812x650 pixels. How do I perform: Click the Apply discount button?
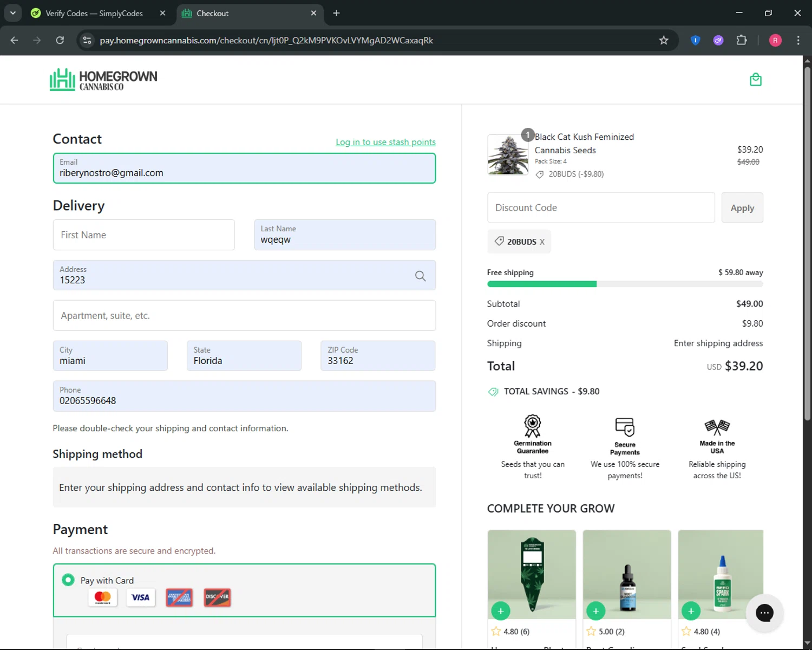(x=742, y=207)
